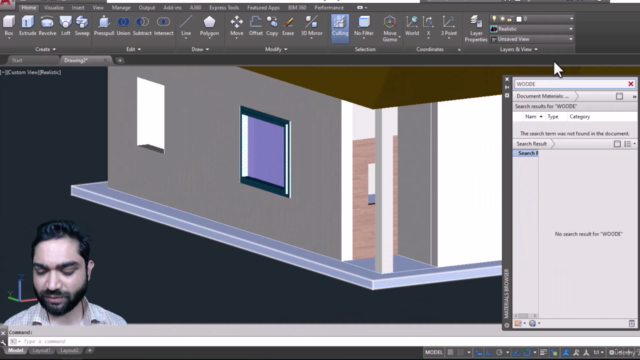Select the Polygon draw tool

point(209,26)
